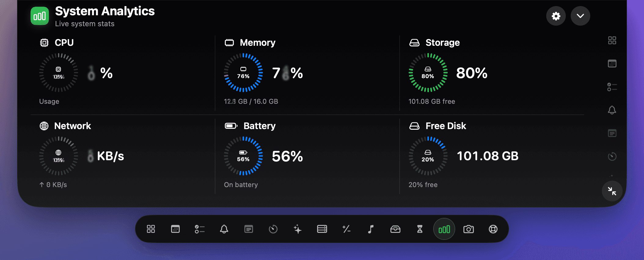The width and height of the screenshot is (644, 260).
Task: Select the green analytics bars dock icon
Action: pos(444,229)
